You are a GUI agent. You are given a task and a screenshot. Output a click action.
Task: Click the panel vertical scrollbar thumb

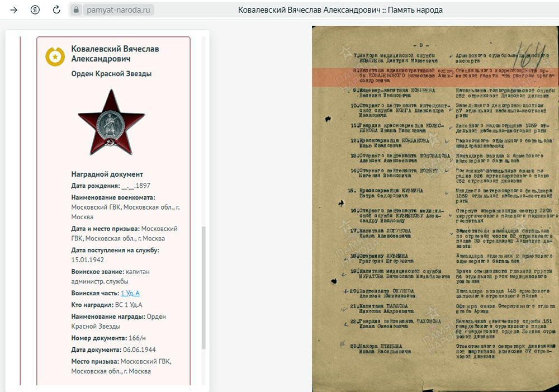203,287
